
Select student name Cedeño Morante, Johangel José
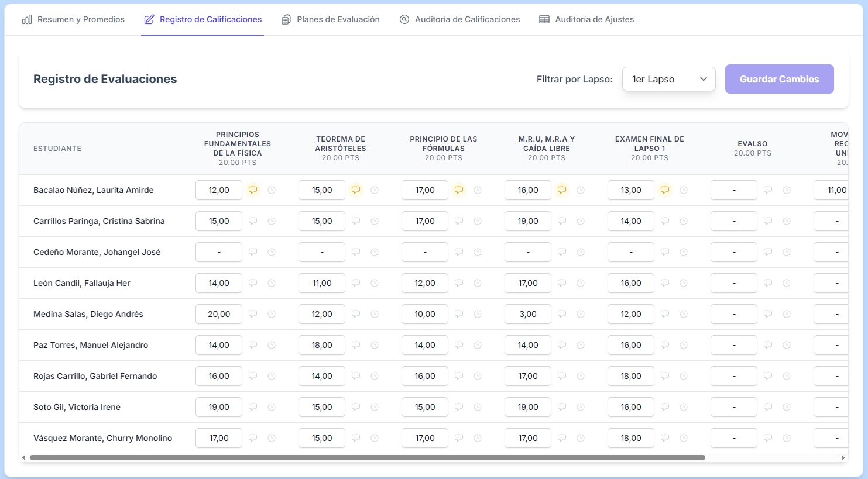[x=97, y=252]
